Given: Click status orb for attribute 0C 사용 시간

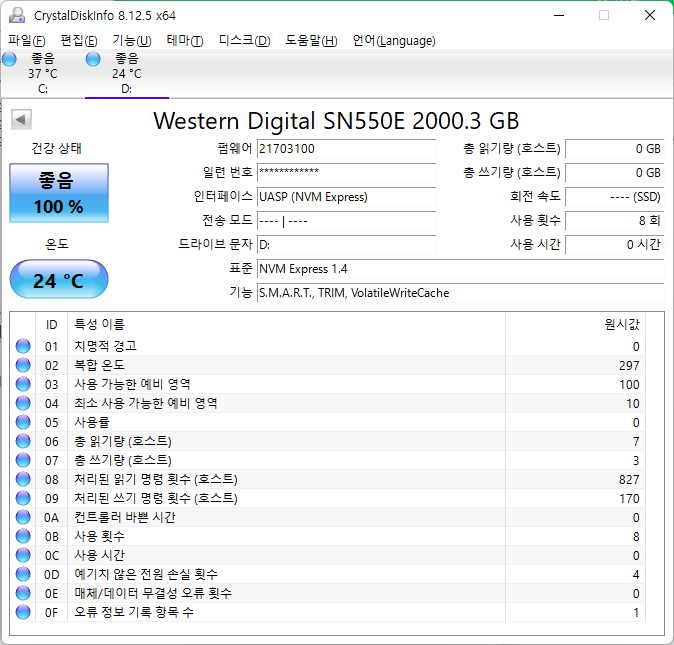Looking at the screenshot, I should [23, 555].
